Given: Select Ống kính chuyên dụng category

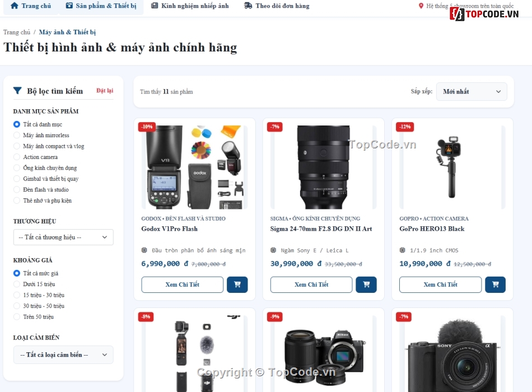Looking at the screenshot, I should point(17,167).
